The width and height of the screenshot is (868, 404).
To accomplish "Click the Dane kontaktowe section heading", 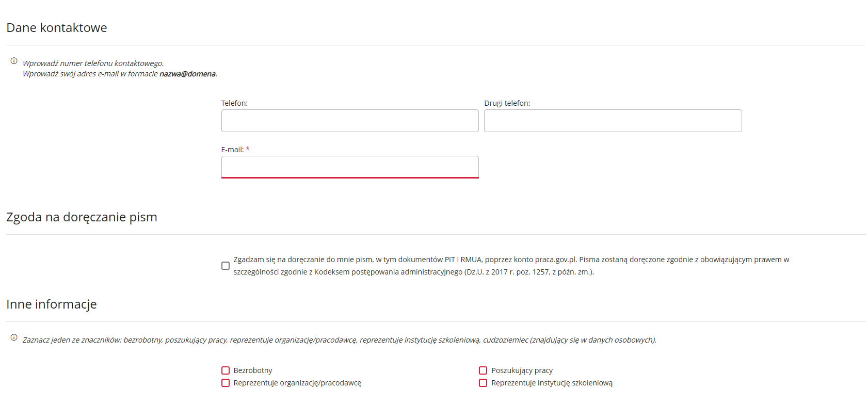I will pyautogui.click(x=57, y=28).
